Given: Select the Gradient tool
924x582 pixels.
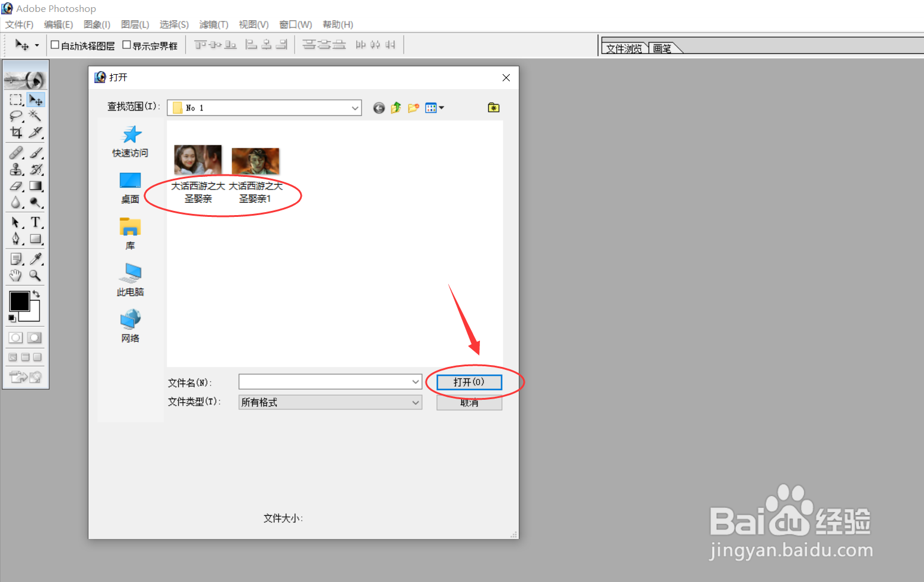Looking at the screenshot, I should pos(36,186).
